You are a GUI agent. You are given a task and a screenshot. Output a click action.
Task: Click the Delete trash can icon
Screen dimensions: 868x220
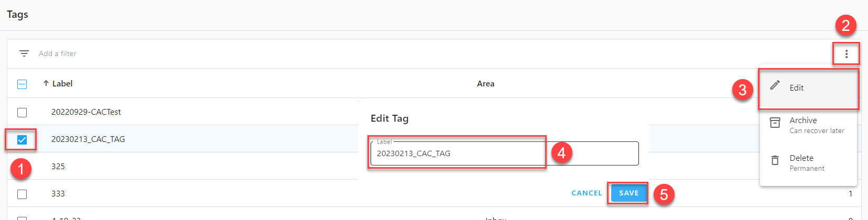click(x=775, y=160)
